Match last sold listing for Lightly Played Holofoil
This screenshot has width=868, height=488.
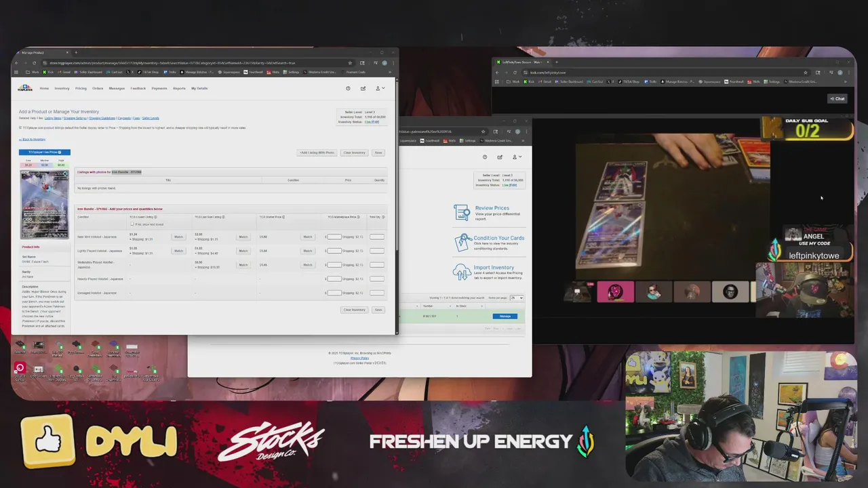pos(243,251)
